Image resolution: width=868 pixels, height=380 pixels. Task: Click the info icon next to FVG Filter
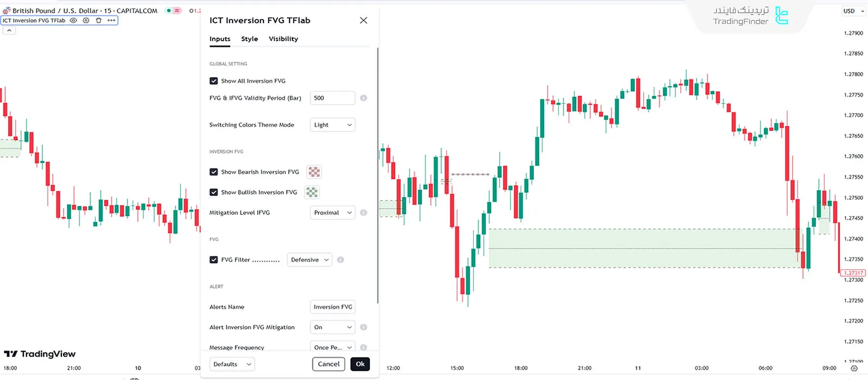coord(341,260)
